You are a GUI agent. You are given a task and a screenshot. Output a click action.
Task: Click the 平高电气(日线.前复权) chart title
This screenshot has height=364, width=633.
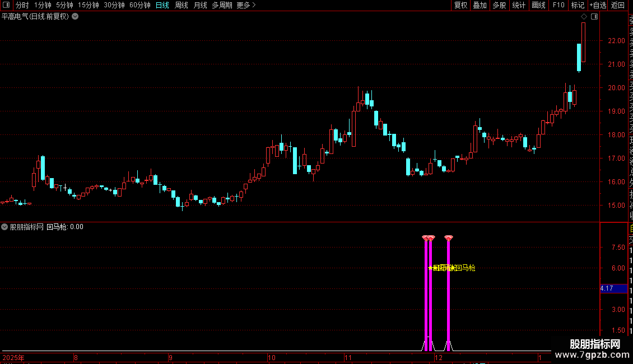35,17
